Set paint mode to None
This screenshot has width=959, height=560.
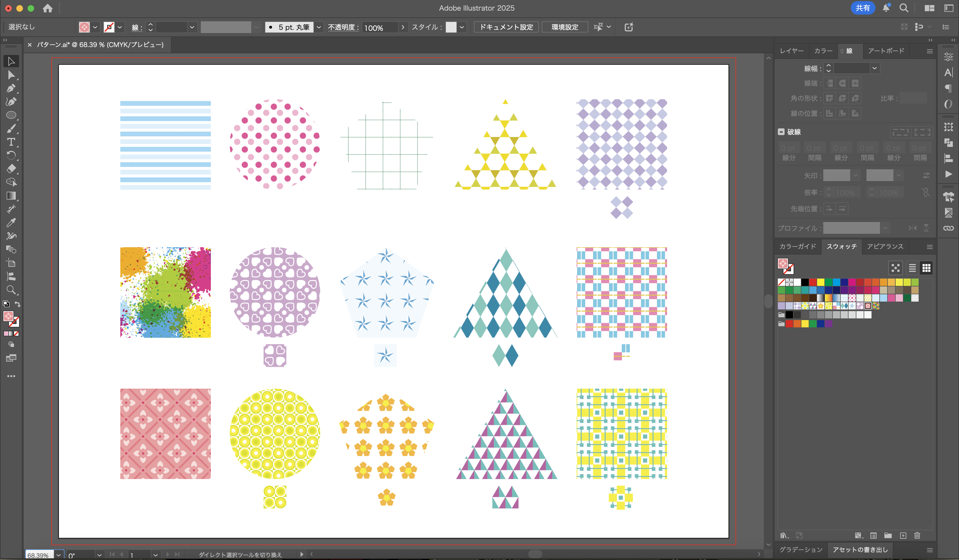point(16,334)
